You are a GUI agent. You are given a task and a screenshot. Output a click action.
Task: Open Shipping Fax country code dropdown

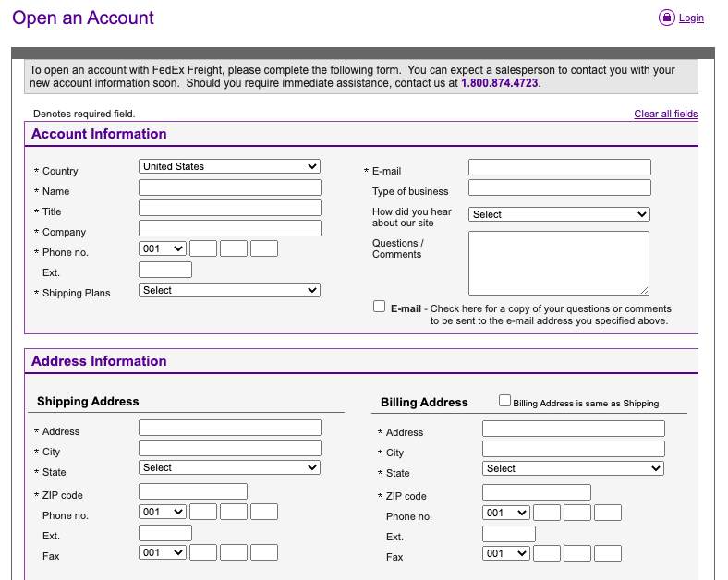[163, 552]
